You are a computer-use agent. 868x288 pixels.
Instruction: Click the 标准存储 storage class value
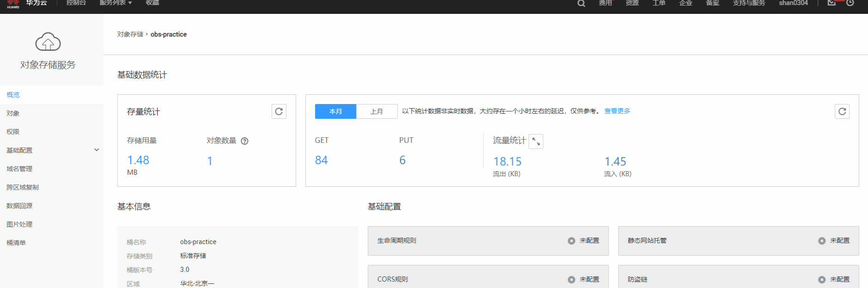click(x=193, y=256)
